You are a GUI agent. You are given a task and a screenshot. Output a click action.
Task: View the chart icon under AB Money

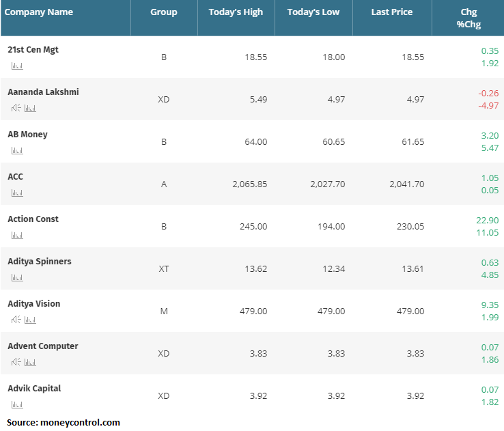coord(17,150)
